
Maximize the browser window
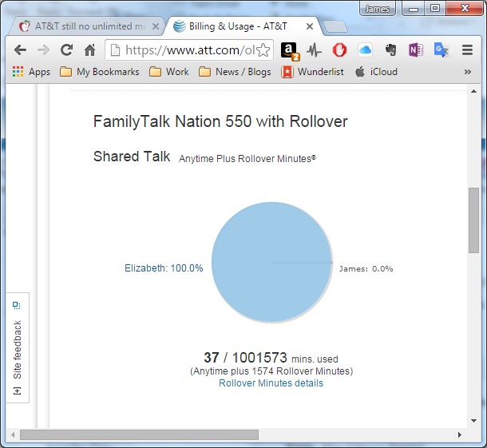(x=435, y=9)
